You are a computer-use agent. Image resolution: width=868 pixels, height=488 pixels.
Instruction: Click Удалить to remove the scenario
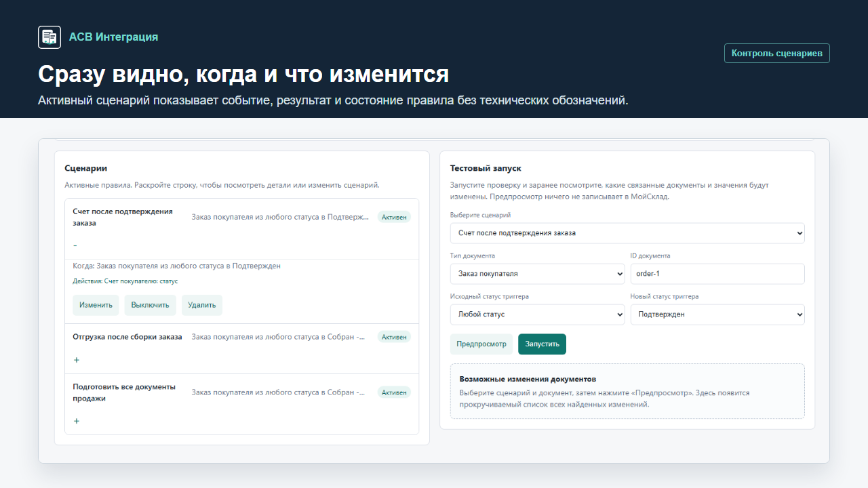pyautogui.click(x=201, y=305)
